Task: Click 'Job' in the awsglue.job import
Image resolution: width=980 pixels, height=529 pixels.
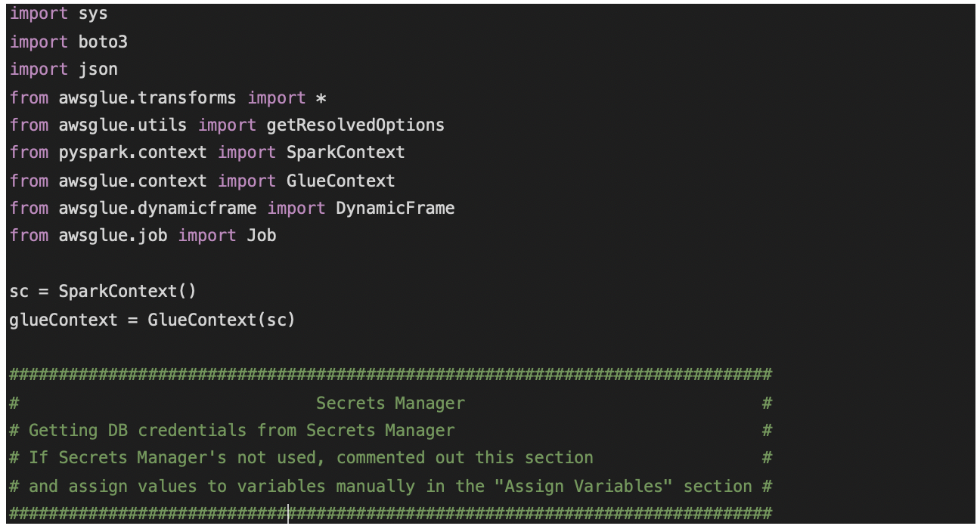Action: pos(262,236)
